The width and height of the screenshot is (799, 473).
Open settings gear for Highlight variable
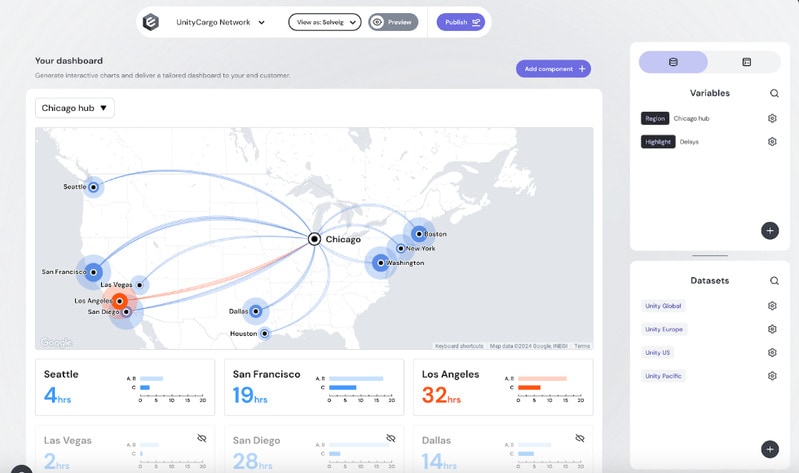pyautogui.click(x=772, y=142)
